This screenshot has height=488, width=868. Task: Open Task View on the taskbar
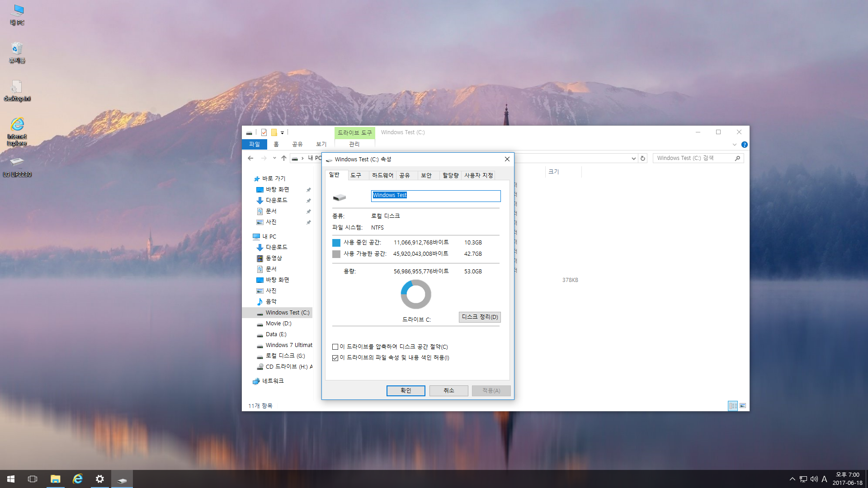pos(33,479)
